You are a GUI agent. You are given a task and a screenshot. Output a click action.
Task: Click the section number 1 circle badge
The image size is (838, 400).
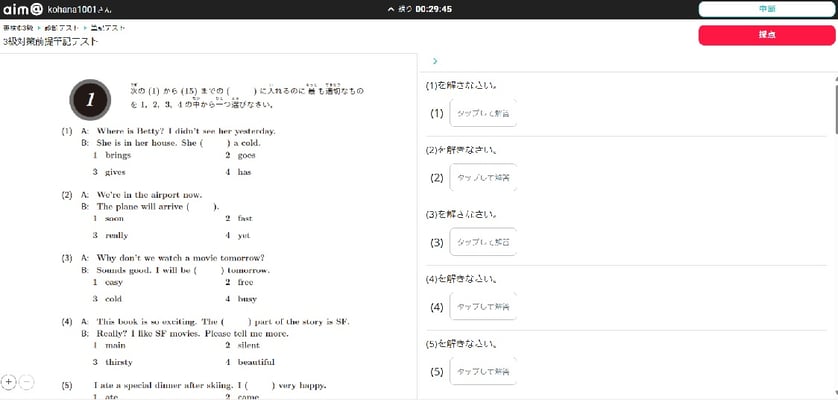pos(90,99)
